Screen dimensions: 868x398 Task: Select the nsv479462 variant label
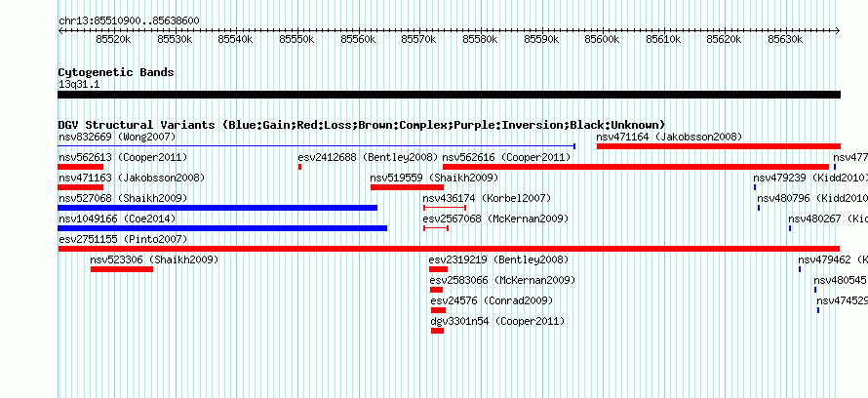(x=833, y=259)
